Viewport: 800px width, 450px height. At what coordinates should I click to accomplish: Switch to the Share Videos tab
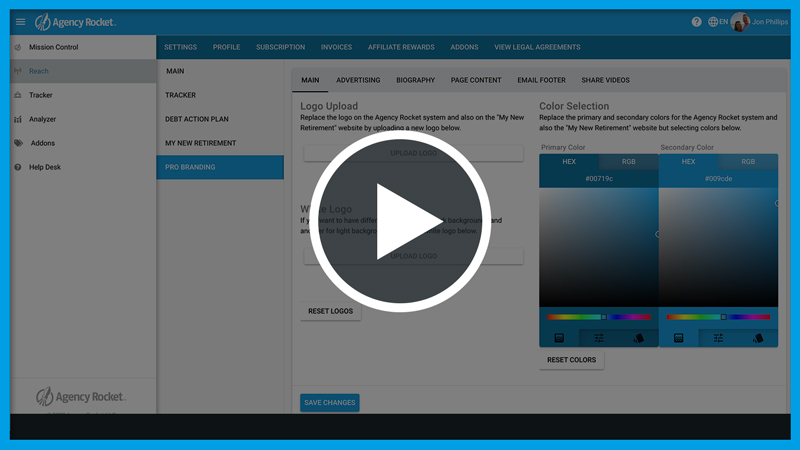[x=606, y=80]
